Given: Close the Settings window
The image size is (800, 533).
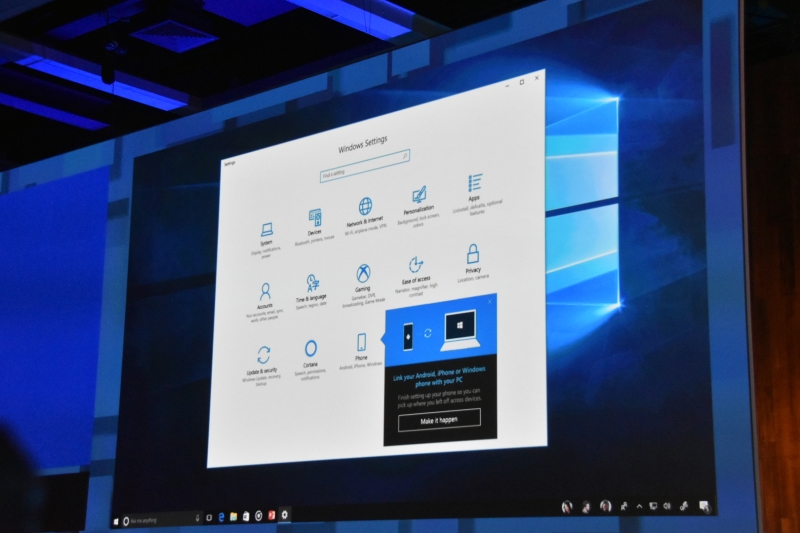Looking at the screenshot, I should 537,78.
